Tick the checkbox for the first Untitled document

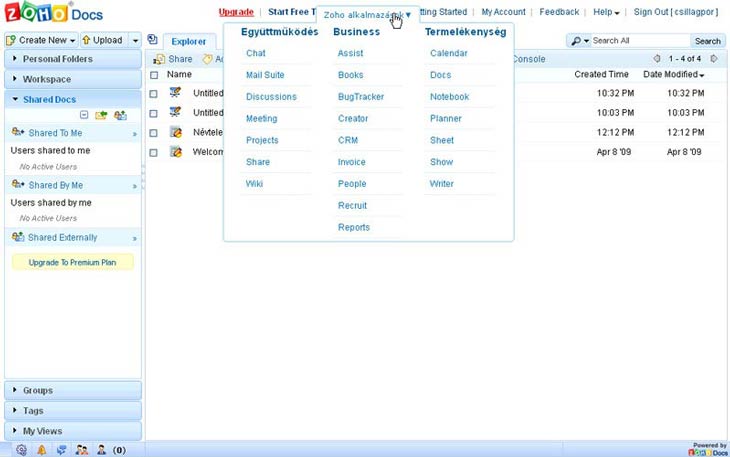[154, 93]
